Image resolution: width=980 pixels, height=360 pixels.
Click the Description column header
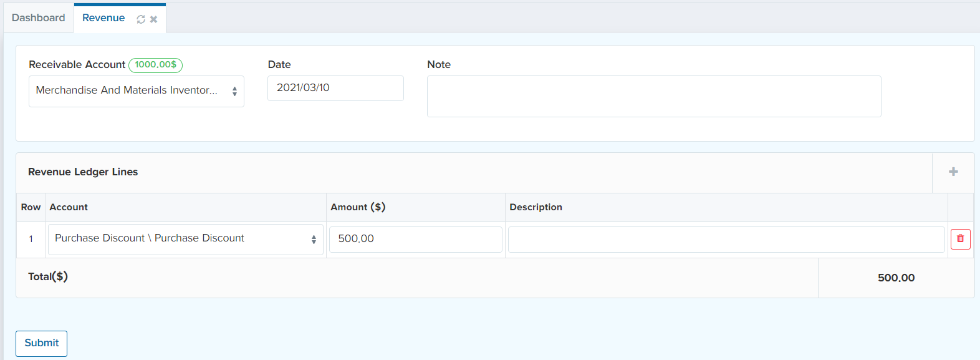[x=536, y=207]
